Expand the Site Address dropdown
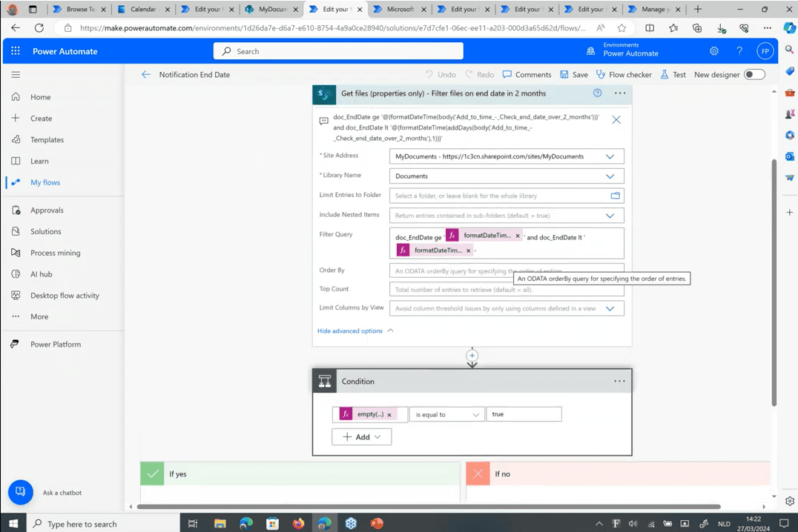798x532 pixels. pyautogui.click(x=610, y=156)
